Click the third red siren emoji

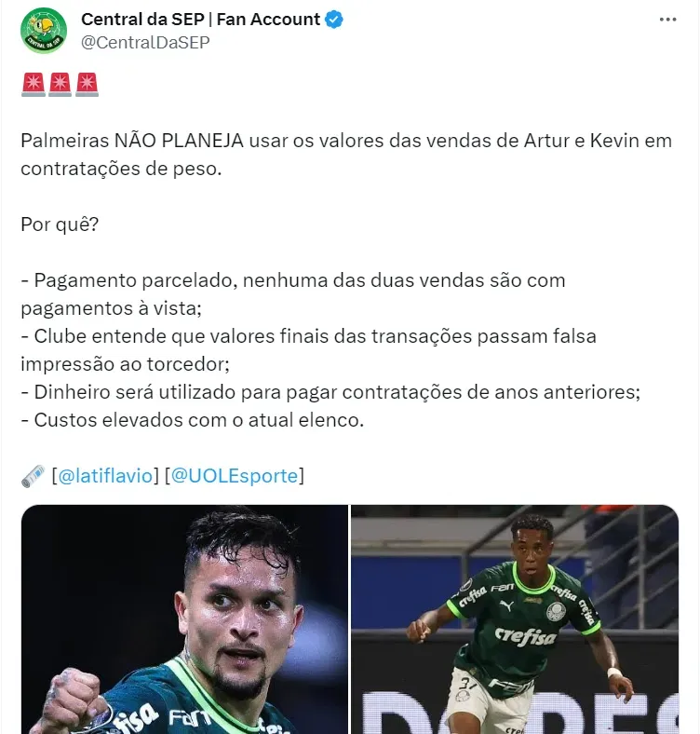[x=87, y=84]
